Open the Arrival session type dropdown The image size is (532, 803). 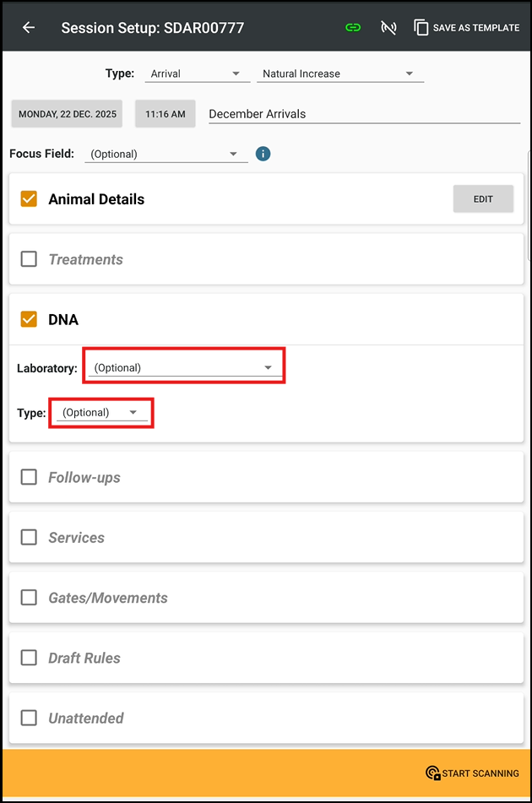195,74
